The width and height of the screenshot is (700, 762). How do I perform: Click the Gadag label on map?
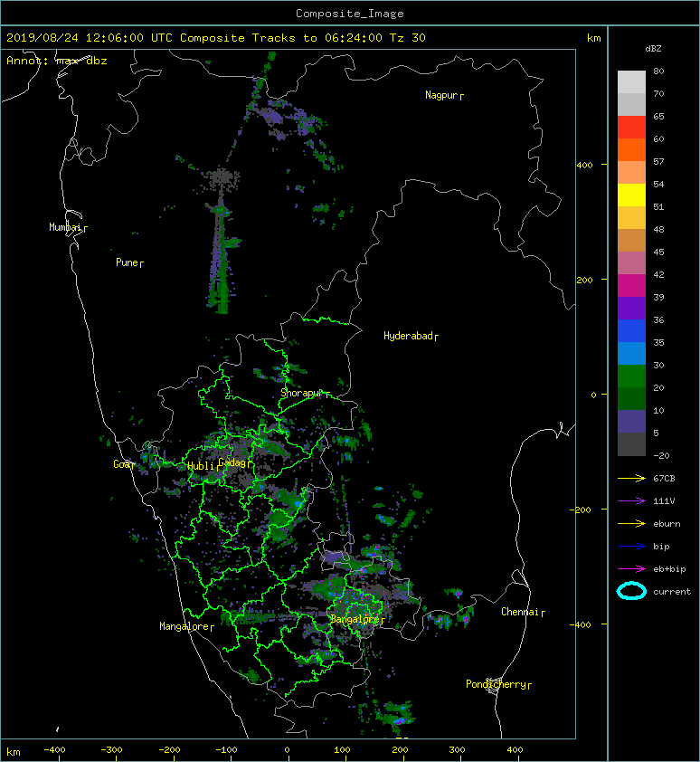232,462
